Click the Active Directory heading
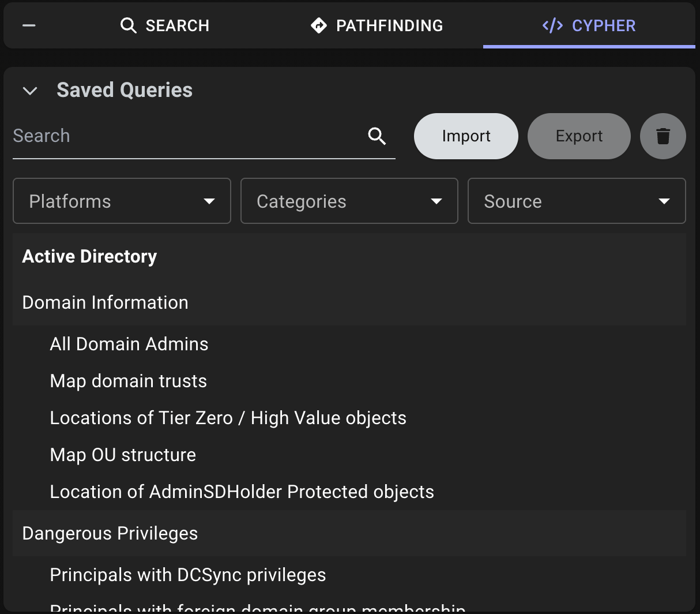Image resolution: width=700 pixels, height=614 pixels. pos(89,256)
